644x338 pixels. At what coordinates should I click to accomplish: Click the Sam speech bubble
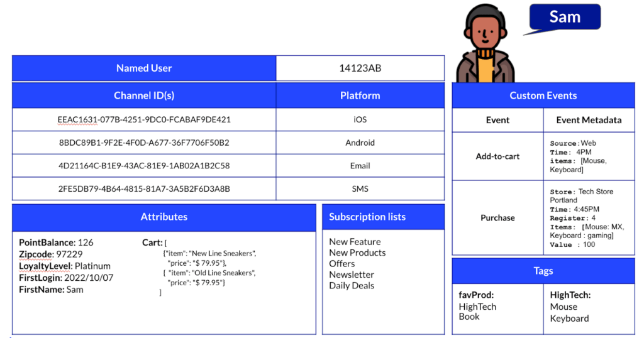point(564,18)
